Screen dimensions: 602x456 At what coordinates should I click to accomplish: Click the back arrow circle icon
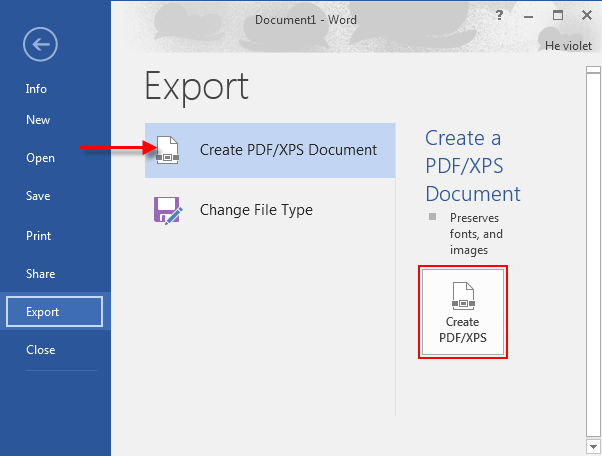pos(40,45)
